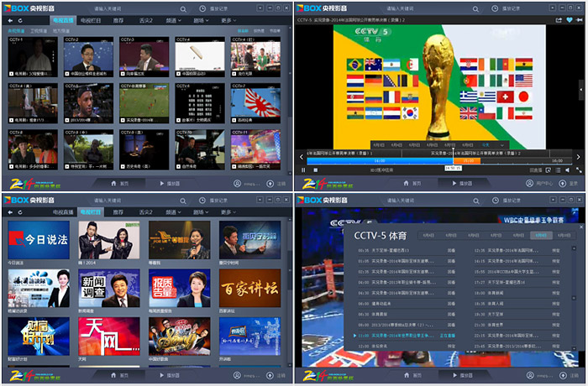
Task: Open 播放记录 history clock in CCTV-5 schedule window
Action: [x=496, y=201]
